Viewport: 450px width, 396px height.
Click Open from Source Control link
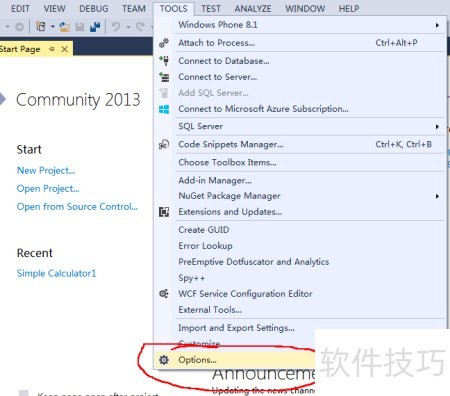click(77, 207)
